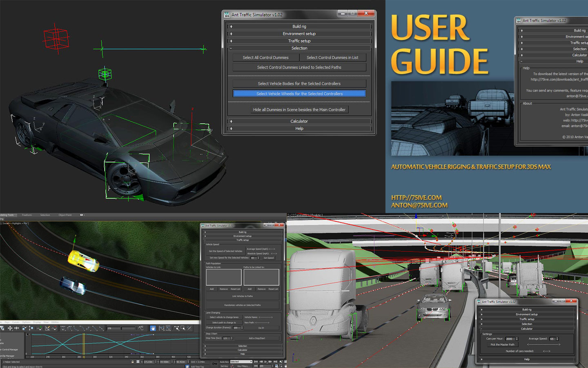This screenshot has width=588, height=368.
Task: Toggle the Auto Key button
Action: click(224, 362)
